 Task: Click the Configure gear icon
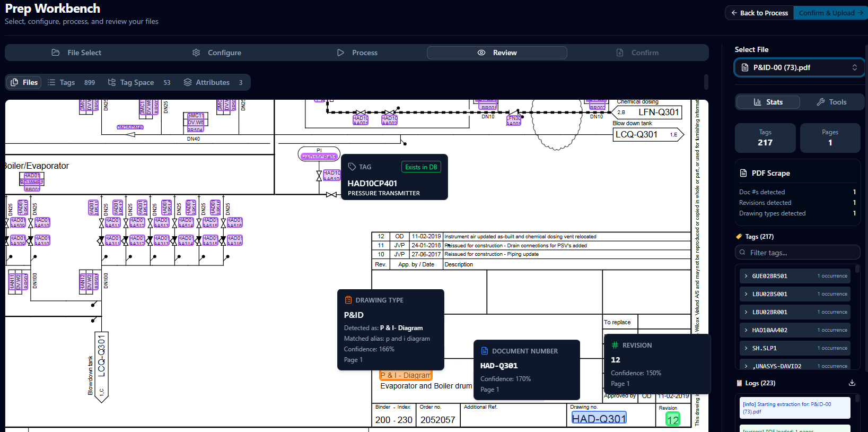tap(196, 53)
